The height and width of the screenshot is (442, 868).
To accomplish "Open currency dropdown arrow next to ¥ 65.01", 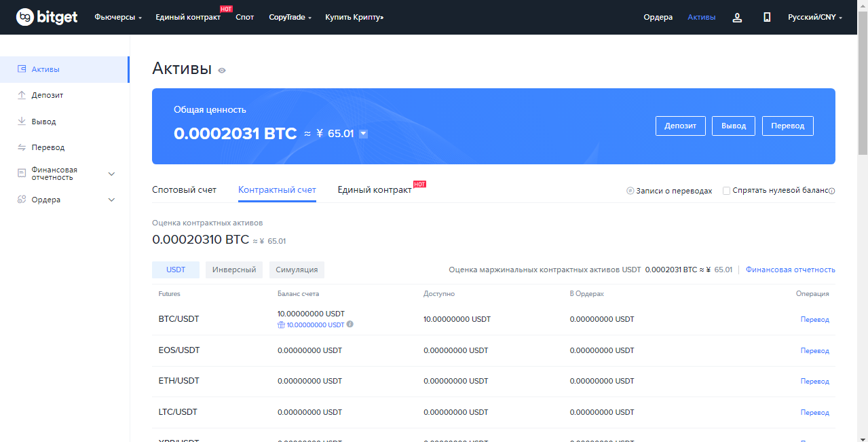I will [x=363, y=134].
